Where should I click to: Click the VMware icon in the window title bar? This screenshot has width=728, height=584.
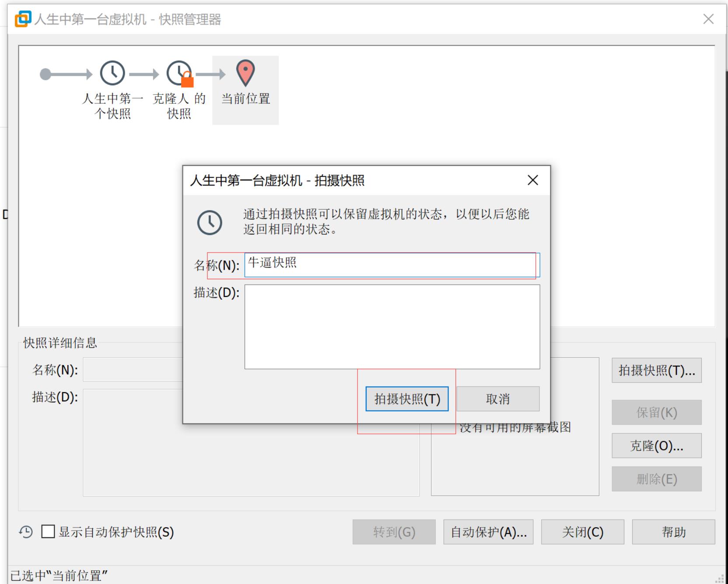[23, 19]
